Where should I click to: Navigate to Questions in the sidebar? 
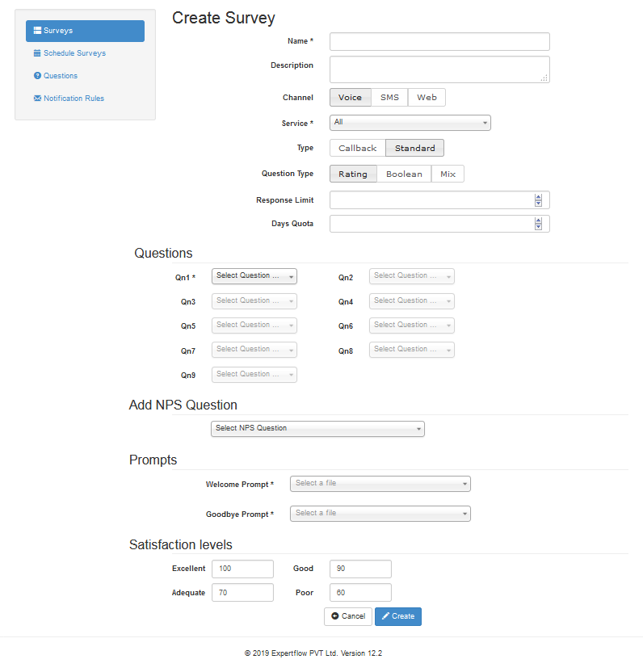click(x=61, y=75)
